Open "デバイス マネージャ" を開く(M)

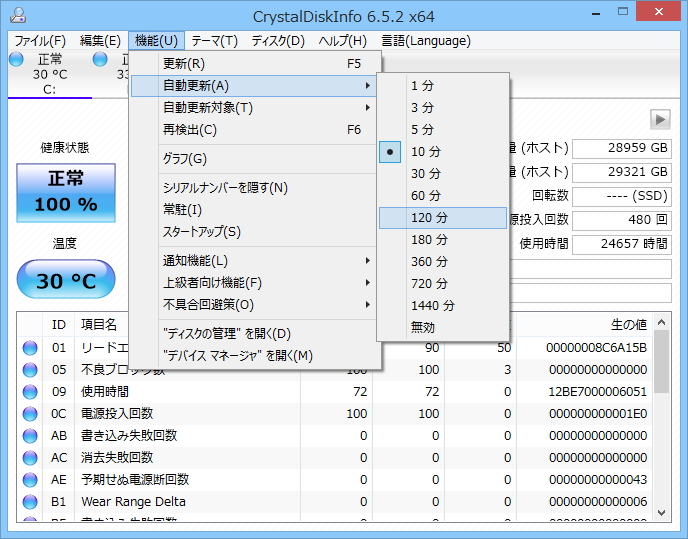(254, 356)
